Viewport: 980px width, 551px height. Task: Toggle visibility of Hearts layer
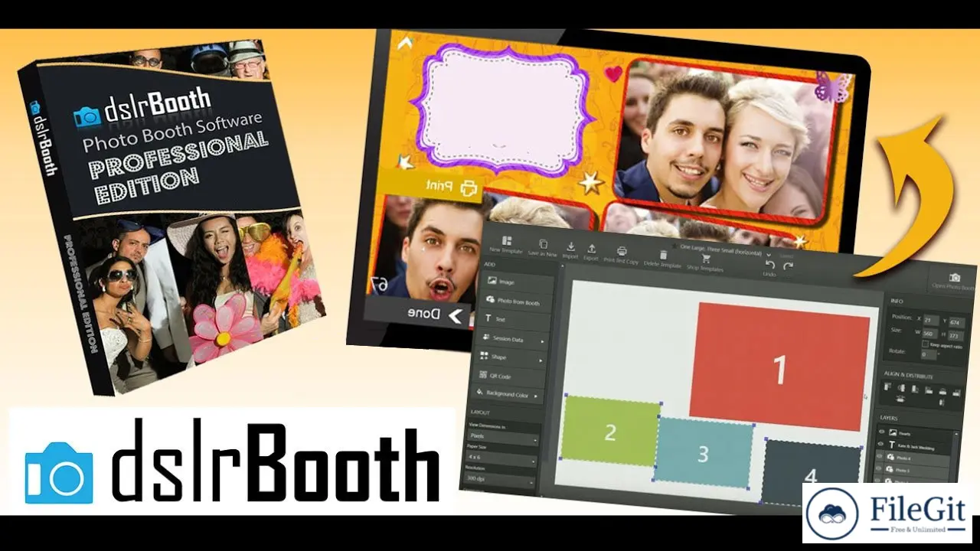(x=881, y=432)
